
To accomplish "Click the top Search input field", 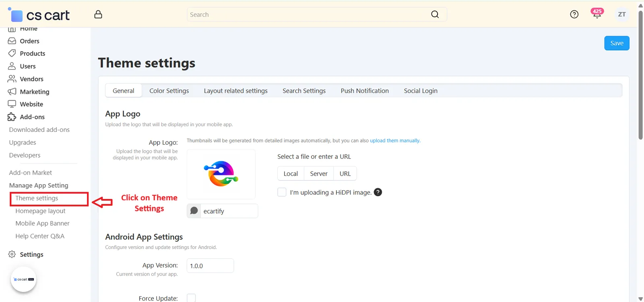I will point(317,14).
